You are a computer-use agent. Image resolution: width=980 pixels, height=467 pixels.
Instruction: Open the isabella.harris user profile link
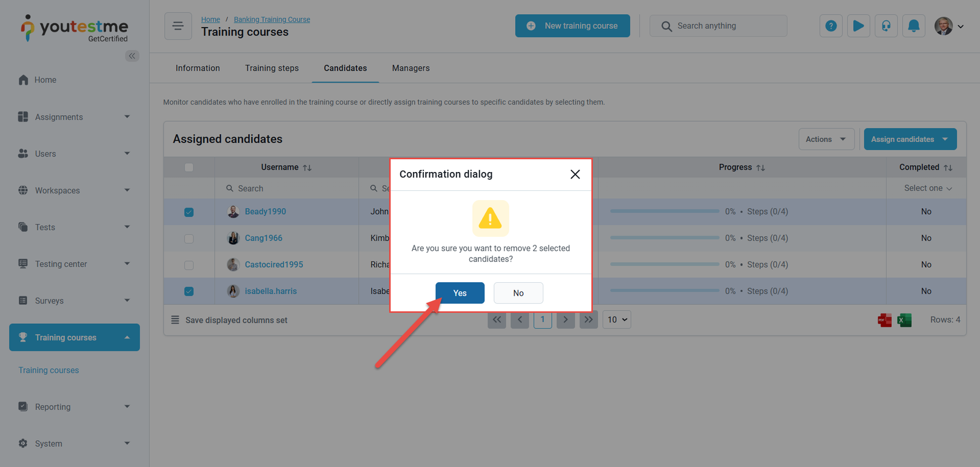pyautogui.click(x=271, y=291)
